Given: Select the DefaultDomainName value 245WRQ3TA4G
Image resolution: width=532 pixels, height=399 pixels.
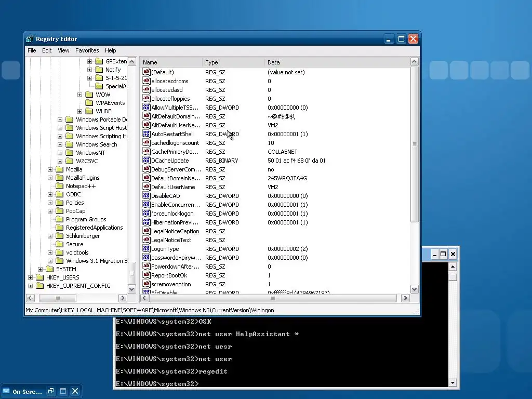Looking at the screenshot, I should tap(287, 178).
